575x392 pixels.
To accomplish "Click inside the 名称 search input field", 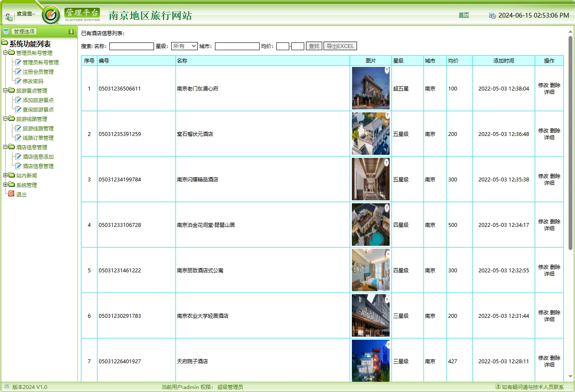I will [x=132, y=46].
